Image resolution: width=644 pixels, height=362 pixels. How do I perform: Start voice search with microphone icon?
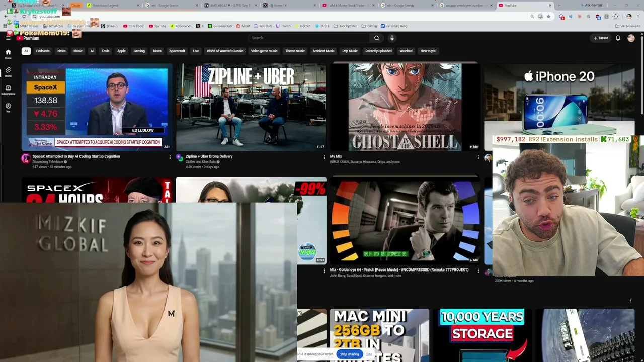click(392, 38)
